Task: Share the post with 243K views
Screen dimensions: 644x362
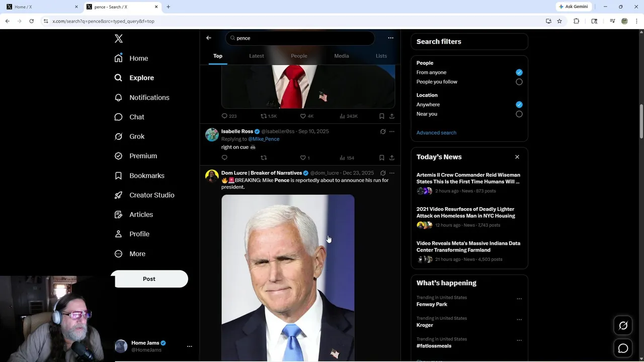Action: tap(392, 116)
